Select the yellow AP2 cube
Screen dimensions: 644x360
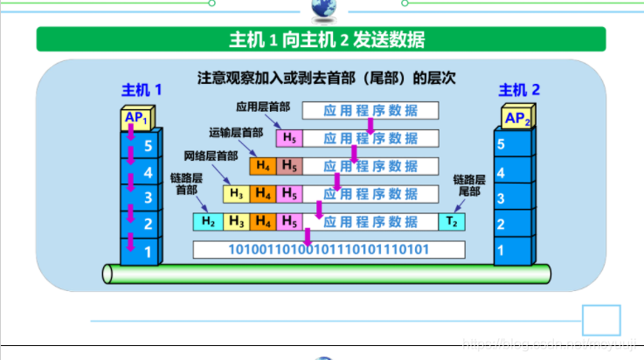coord(518,117)
